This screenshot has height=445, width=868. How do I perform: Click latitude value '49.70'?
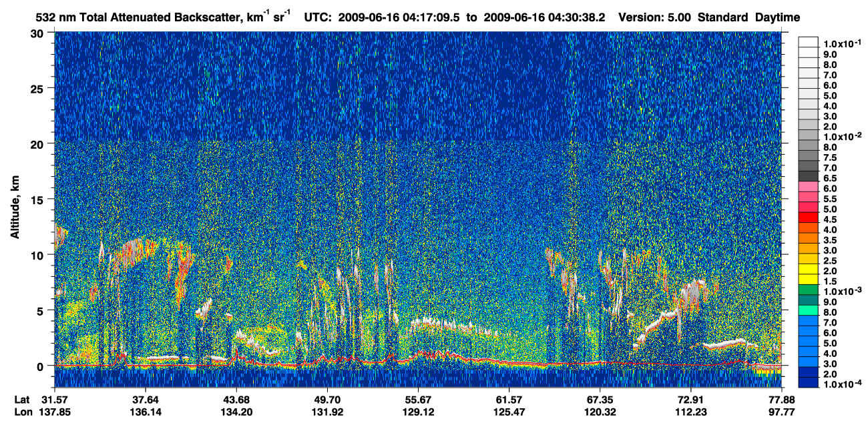tap(327, 400)
